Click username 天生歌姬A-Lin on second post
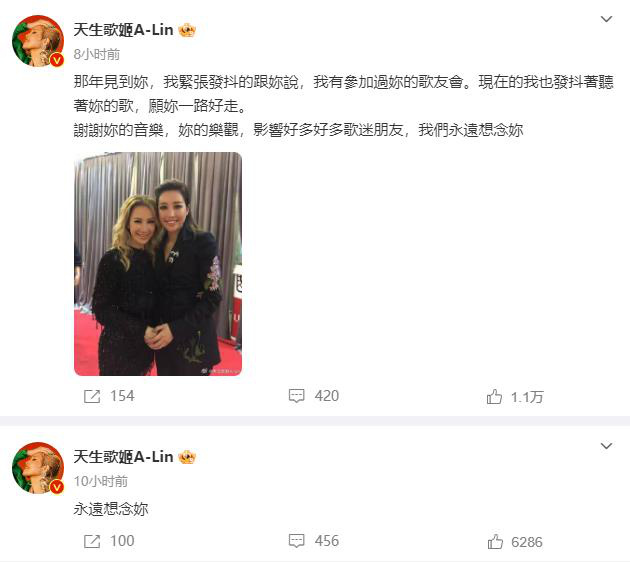Image resolution: width=630 pixels, height=562 pixels. (123, 457)
